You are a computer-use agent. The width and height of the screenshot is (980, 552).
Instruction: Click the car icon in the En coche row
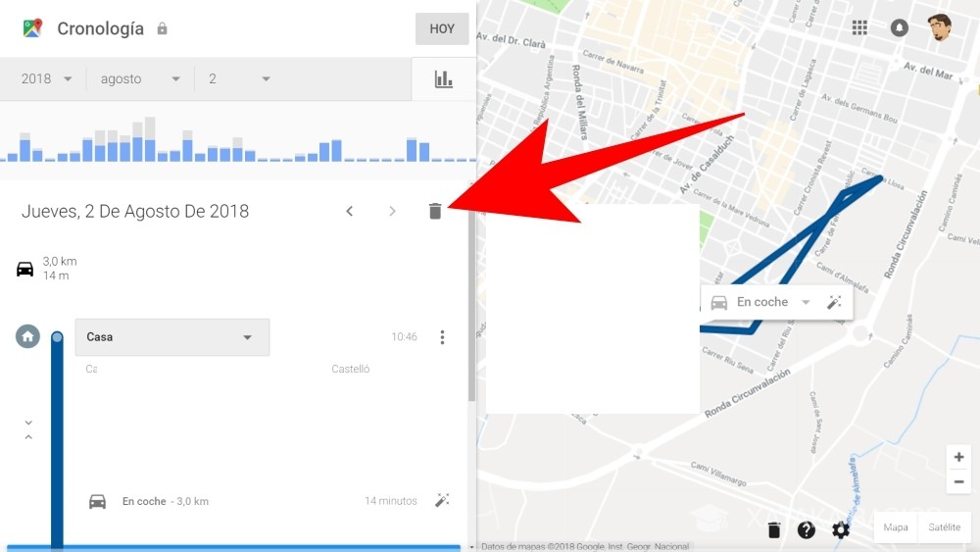point(97,501)
